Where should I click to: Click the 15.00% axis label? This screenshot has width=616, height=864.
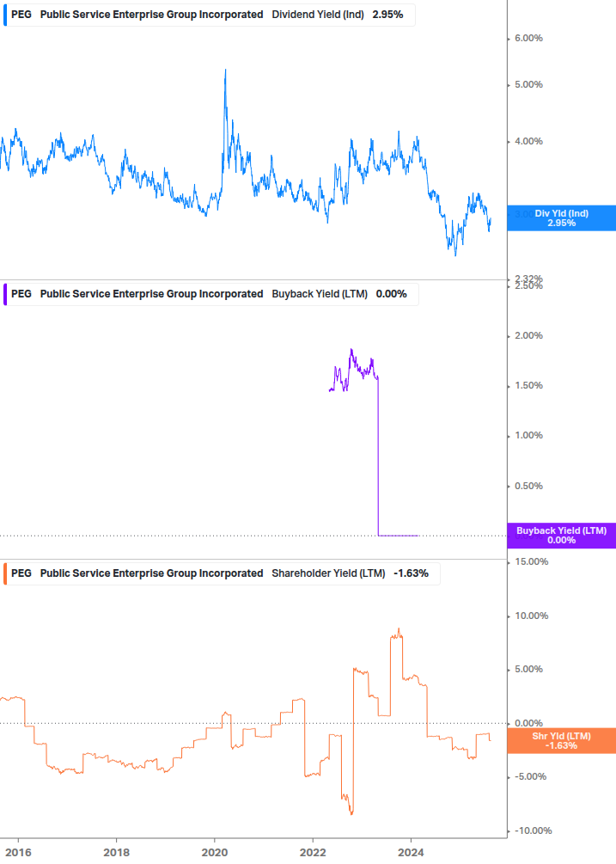point(531,561)
